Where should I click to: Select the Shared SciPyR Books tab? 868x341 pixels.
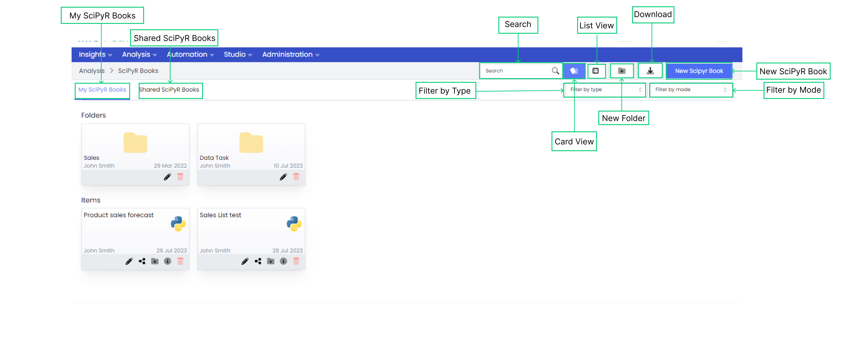pyautogui.click(x=169, y=90)
